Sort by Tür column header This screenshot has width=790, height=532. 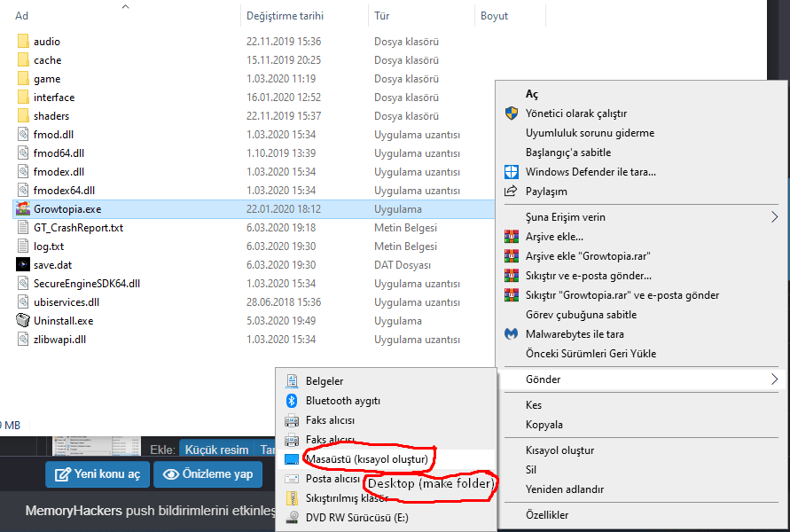click(x=381, y=16)
